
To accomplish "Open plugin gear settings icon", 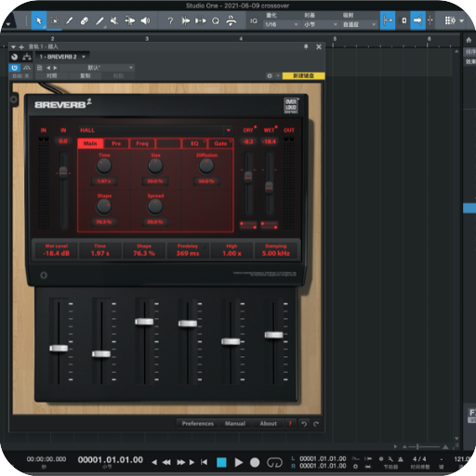I will click(270, 75).
